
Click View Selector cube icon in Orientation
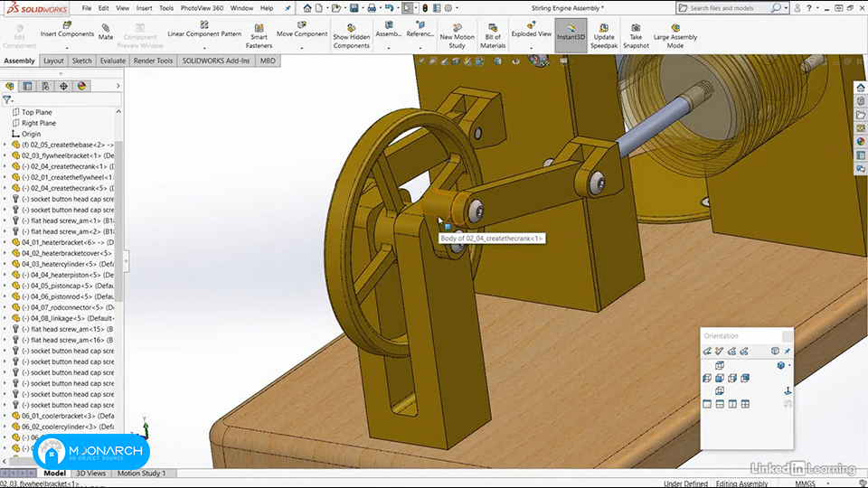pos(775,352)
